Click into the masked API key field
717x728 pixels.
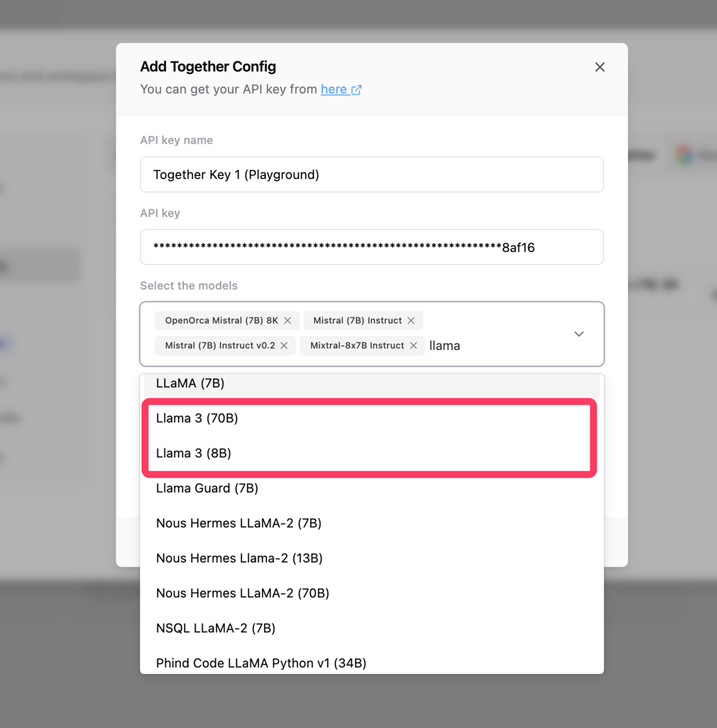pos(372,247)
